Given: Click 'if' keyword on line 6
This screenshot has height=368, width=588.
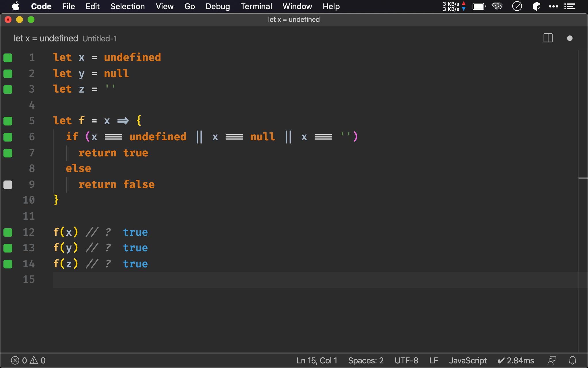Looking at the screenshot, I should tap(72, 137).
